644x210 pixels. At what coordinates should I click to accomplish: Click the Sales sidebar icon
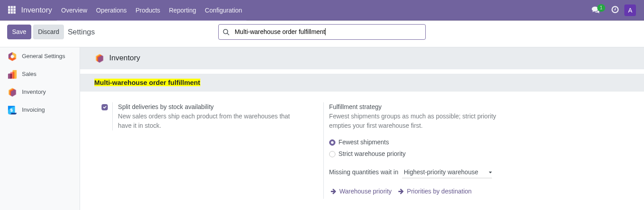[12, 74]
